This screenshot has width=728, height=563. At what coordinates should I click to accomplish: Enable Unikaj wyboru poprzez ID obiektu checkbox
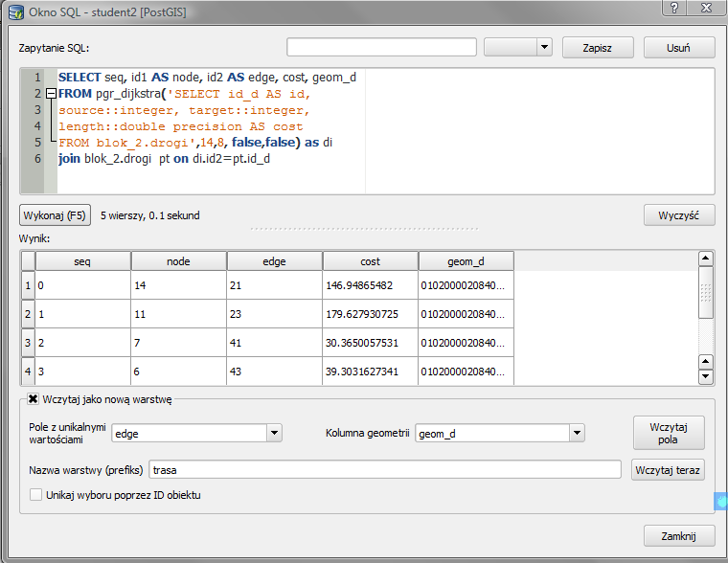(x=35, y=495)
